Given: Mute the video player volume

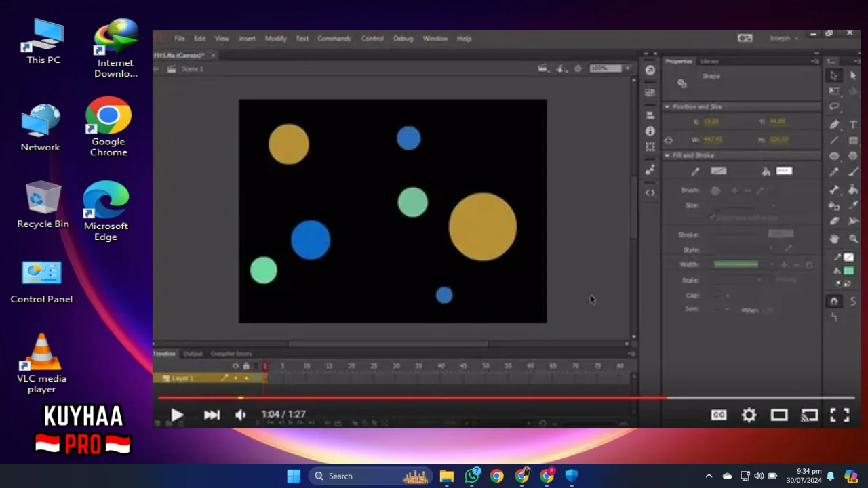Looking at the screenshot, I should (x=241, y=415).
